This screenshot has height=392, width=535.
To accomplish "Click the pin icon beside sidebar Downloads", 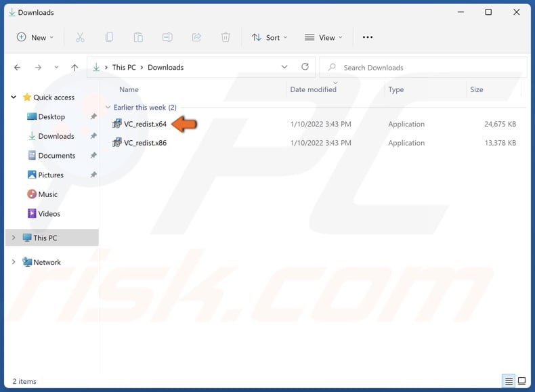I will [93, 136].
